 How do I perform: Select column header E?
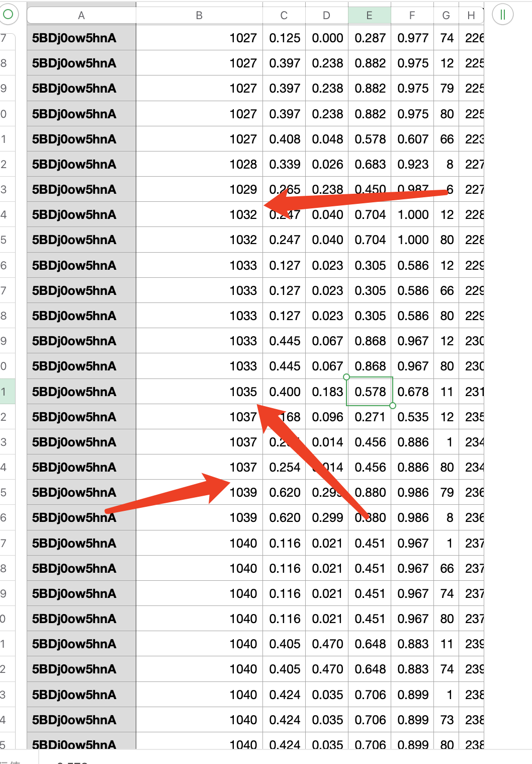pos(369,15)
